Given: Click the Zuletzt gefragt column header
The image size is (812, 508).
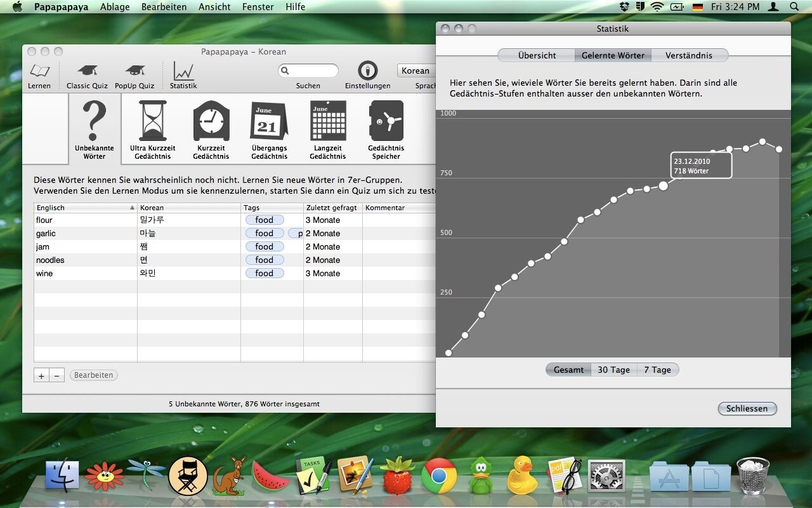Looking at the screenshot, I should coord(333,208).
